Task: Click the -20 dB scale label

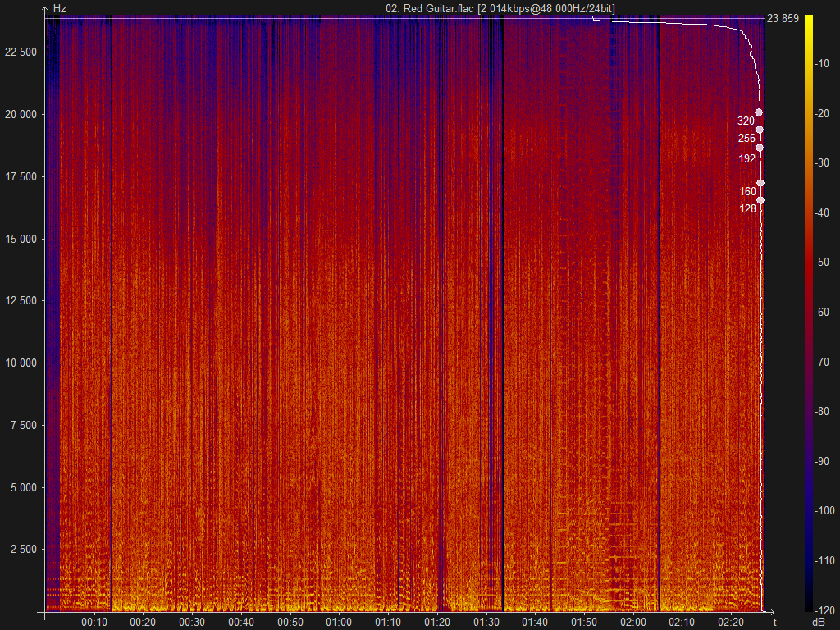Action: tap(822, 113)
